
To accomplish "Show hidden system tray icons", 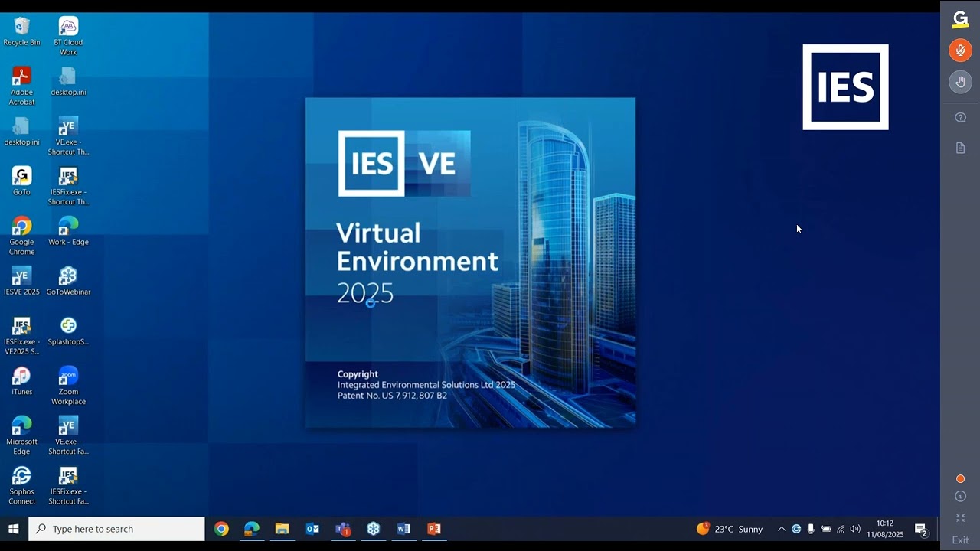I will [781, 529].
